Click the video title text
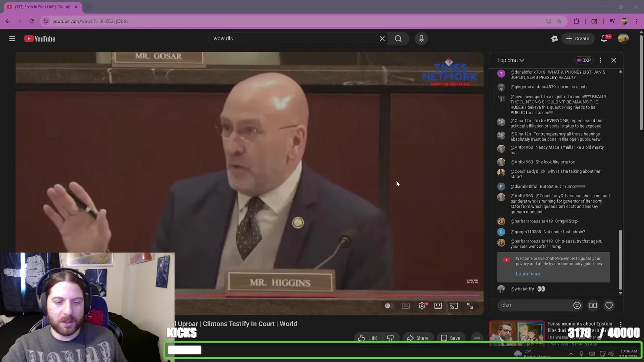 (236, 324)
